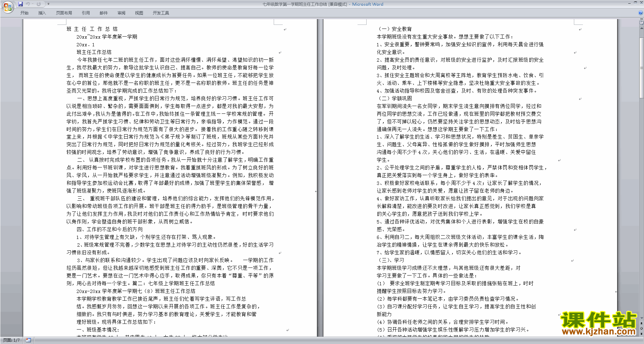Click the heading (一) 安全教育
The image size is (644, 344).
tap(394, 29)
